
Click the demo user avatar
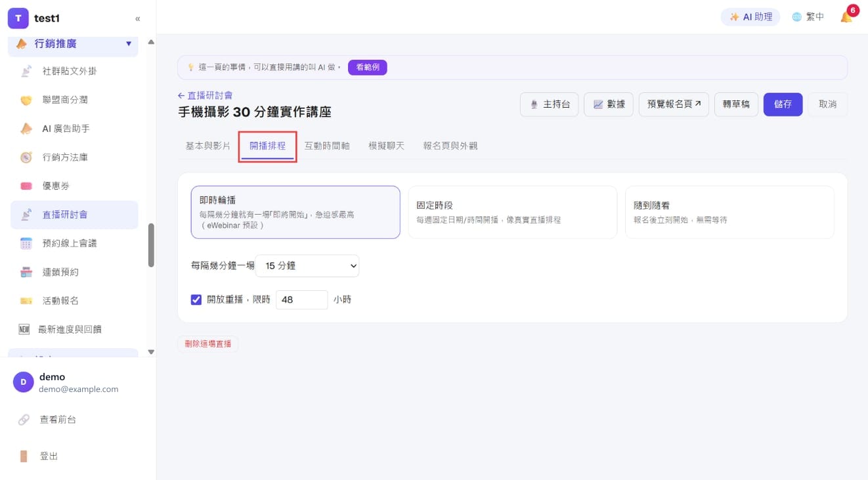[23, 382]
